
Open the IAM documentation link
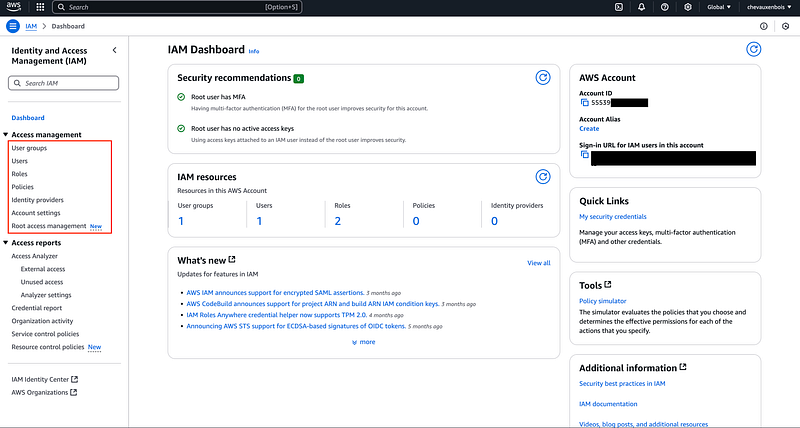[608, 404]
